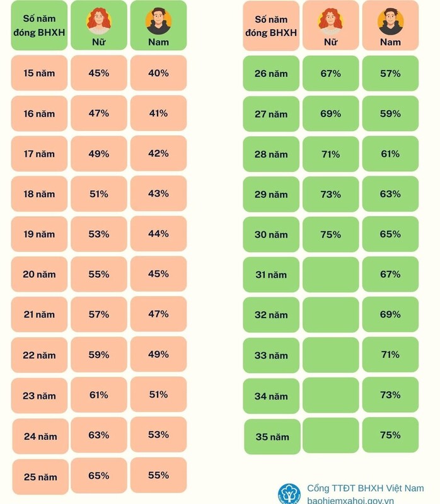The width and height of the screenshot is (440, 504).
Task: Click the 20 năm row label
Action: (39, 274)
